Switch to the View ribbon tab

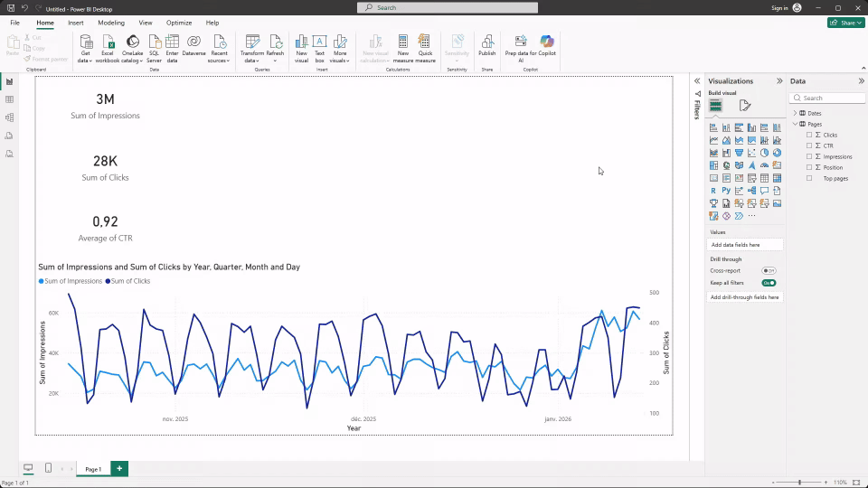point(146,23)
